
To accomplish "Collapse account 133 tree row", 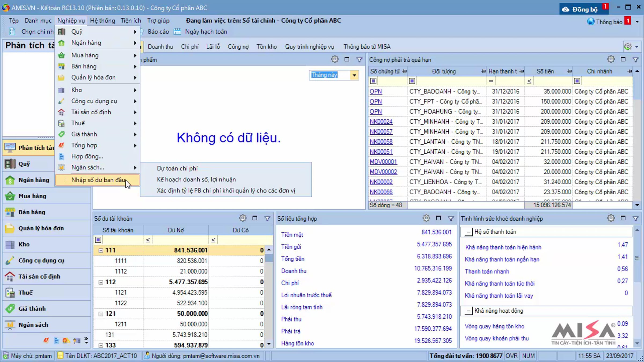I will point(101,345).
